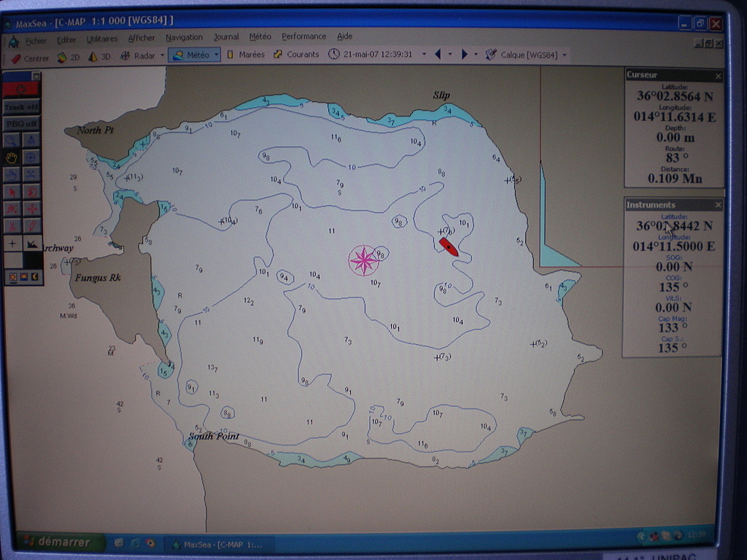Click the Instruments longitude value 014°11.5000 E

[x=673, y=246]
